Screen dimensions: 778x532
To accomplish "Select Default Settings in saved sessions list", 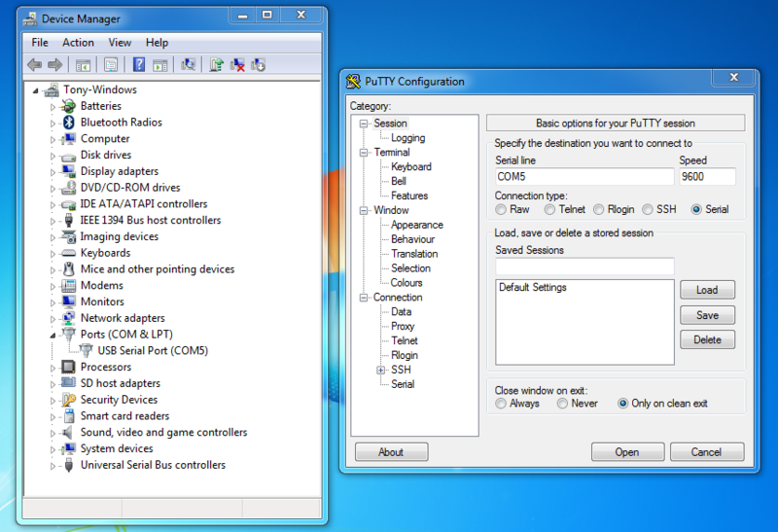I will tap(532, 288).
